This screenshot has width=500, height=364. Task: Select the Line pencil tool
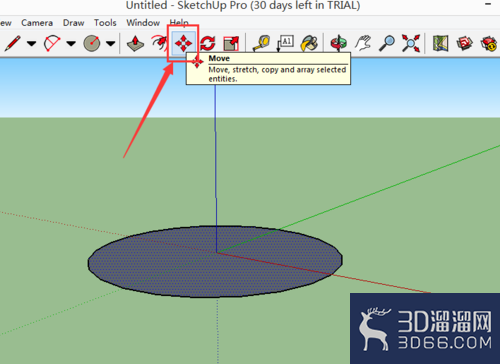pos(13,43)
